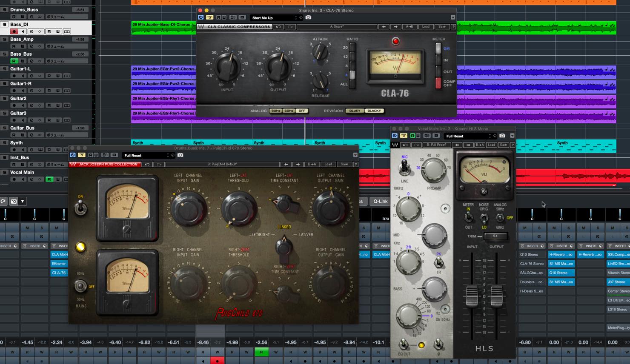Click the camera icon in the Kramer HLS window
630x364 pixels.
click(502, 136)
